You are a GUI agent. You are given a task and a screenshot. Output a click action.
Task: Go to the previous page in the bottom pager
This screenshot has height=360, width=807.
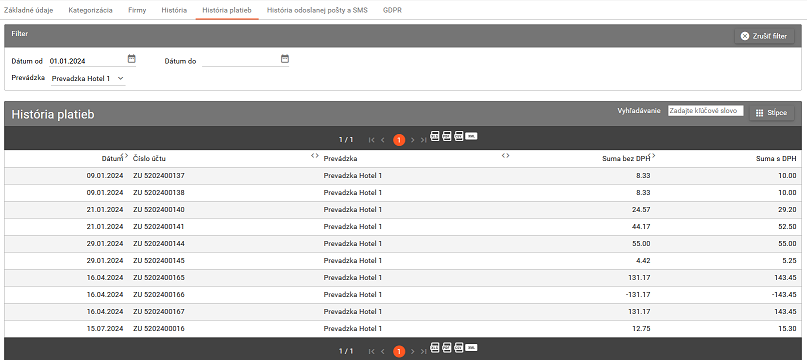click(383, 351)
